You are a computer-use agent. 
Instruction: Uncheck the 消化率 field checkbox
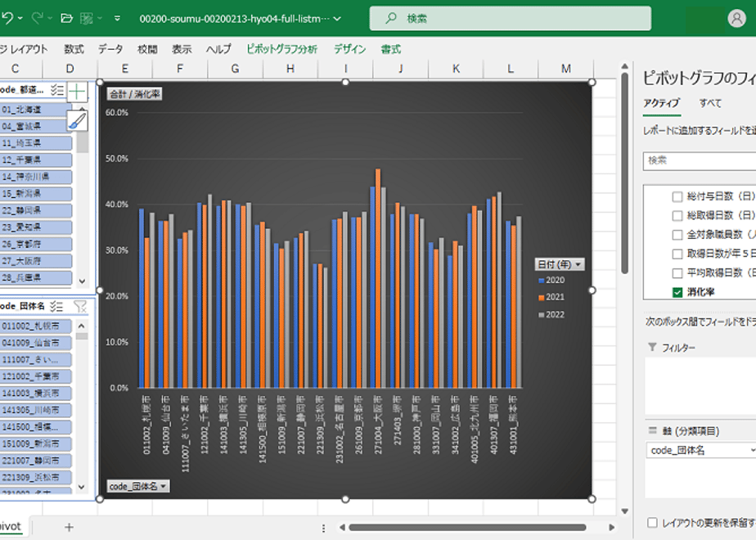point(677,292)
